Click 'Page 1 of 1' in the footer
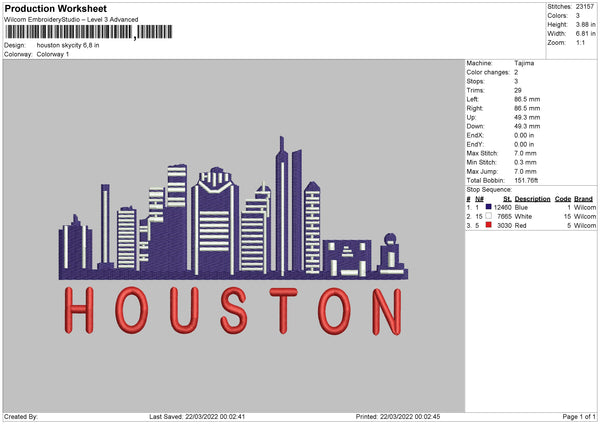Viewport: 600px width, 424px height. (579, 416)
